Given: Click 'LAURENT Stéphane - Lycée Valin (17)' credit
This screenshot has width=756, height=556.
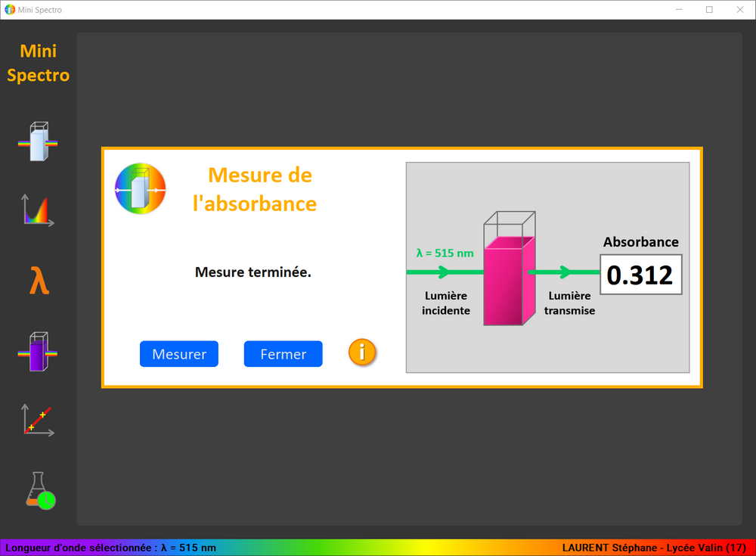Looking at the screenshot, I should click(654, 548).
